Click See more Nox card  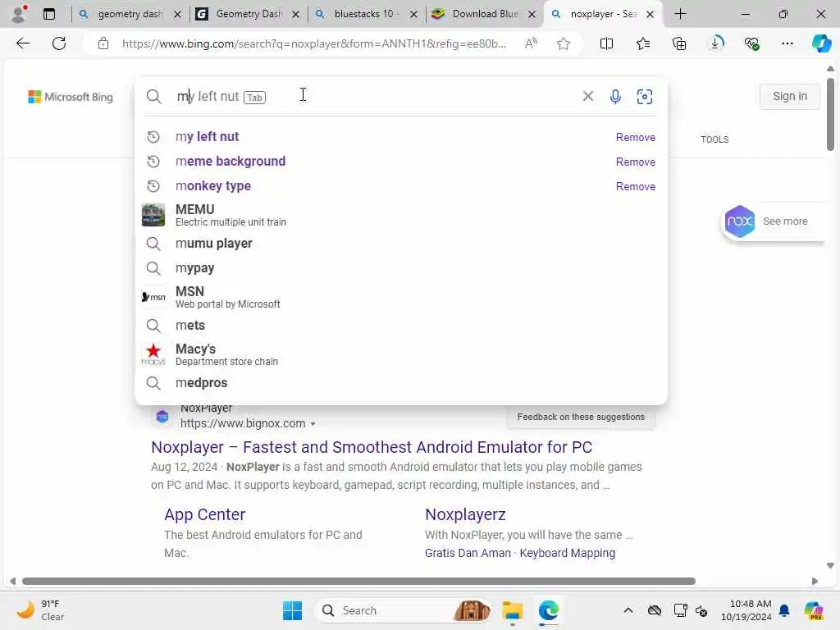[771, 221]
